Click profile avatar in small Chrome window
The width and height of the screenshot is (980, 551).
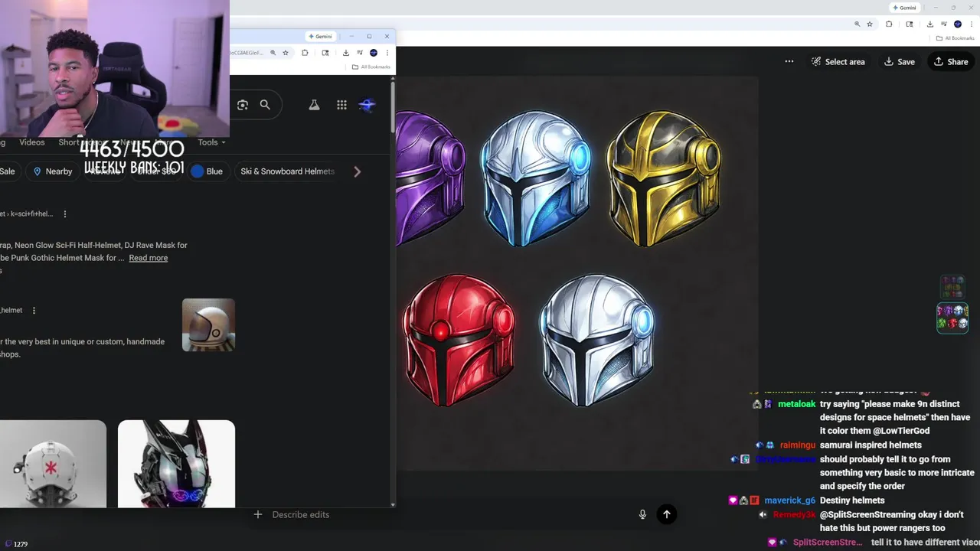point(374,53)
